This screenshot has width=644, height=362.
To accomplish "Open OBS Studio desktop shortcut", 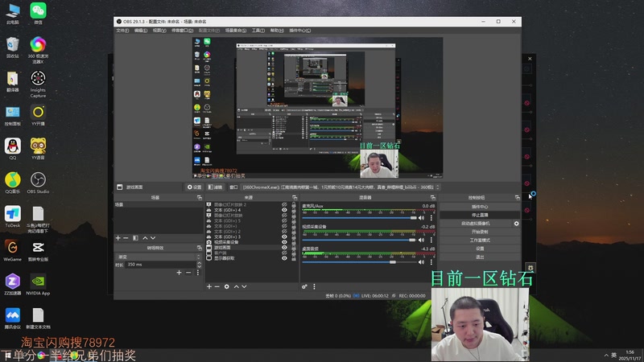I will click(38, 183).
